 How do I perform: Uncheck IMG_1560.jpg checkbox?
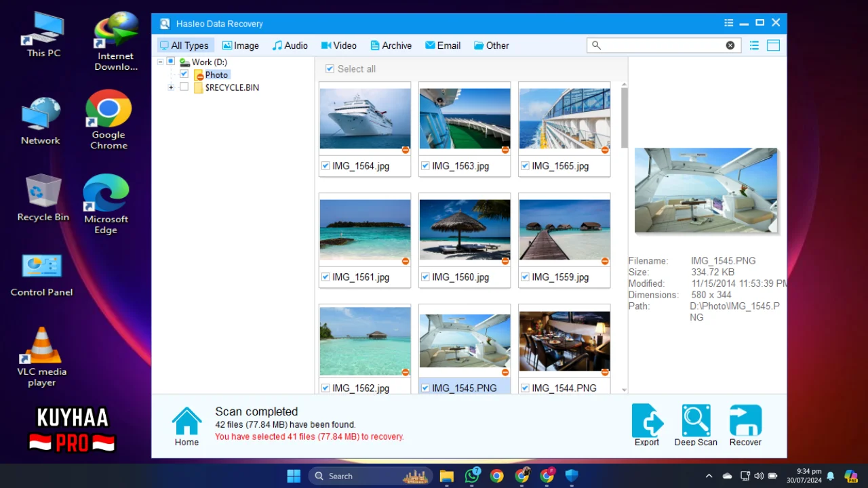click(425, 277)
